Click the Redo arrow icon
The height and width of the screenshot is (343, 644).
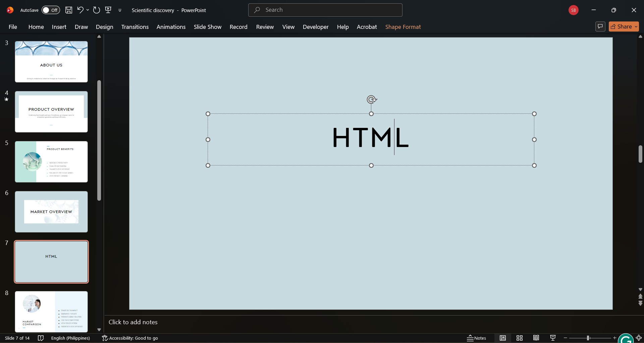[x=97, y=10]
